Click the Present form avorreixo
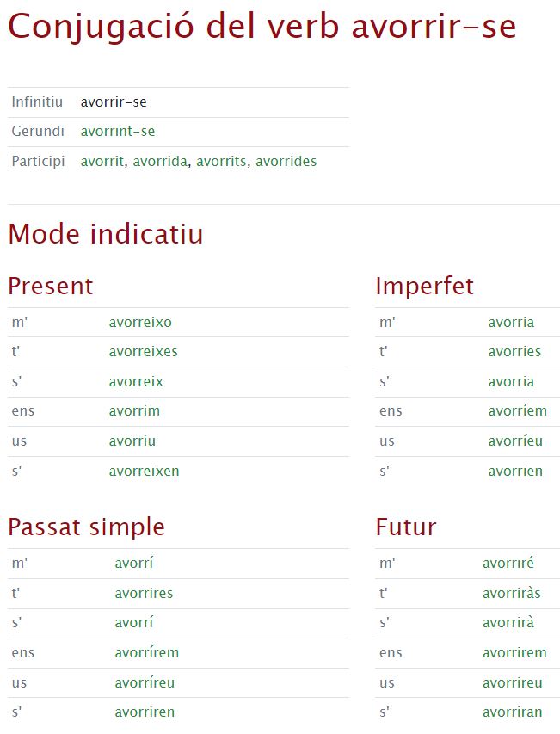Image resolution: width=560 pixels, height=734 pixels. (140, 322)
